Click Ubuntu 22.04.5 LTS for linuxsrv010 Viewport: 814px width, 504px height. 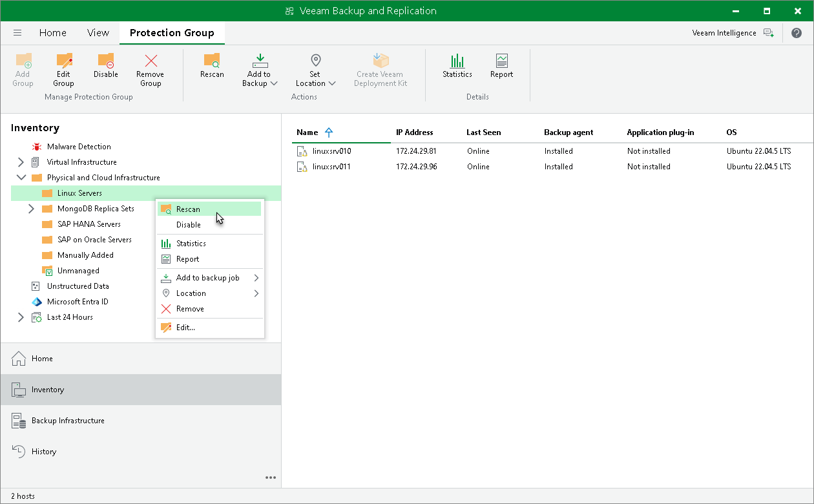click(x=759, y=151)
